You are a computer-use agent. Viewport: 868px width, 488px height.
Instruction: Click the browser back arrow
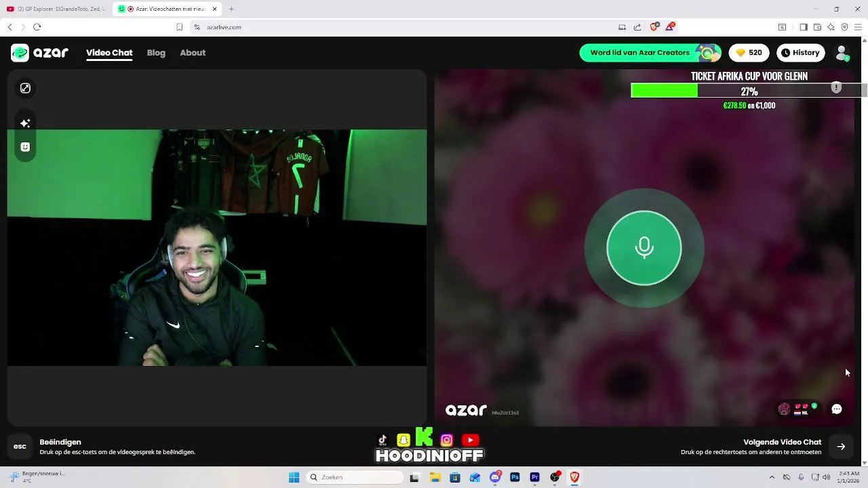click(10, 27)
